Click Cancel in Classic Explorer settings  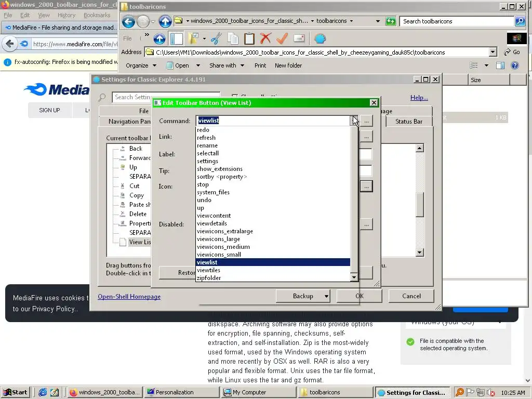(411, 296)
